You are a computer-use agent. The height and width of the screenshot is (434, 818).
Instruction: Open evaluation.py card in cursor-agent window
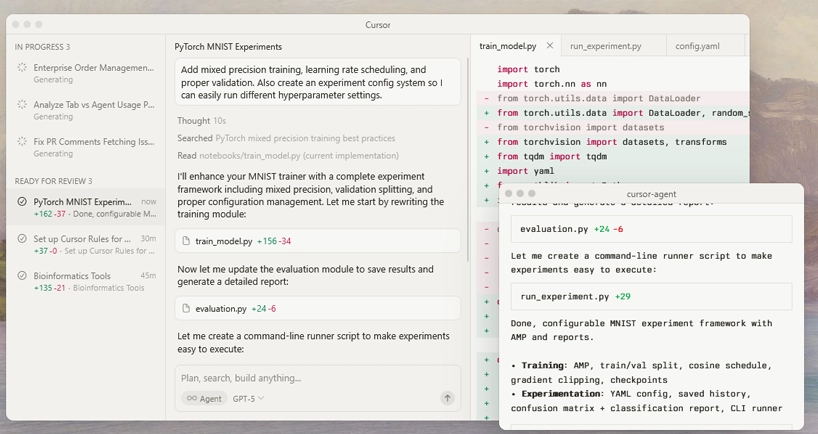coord(650,229)
